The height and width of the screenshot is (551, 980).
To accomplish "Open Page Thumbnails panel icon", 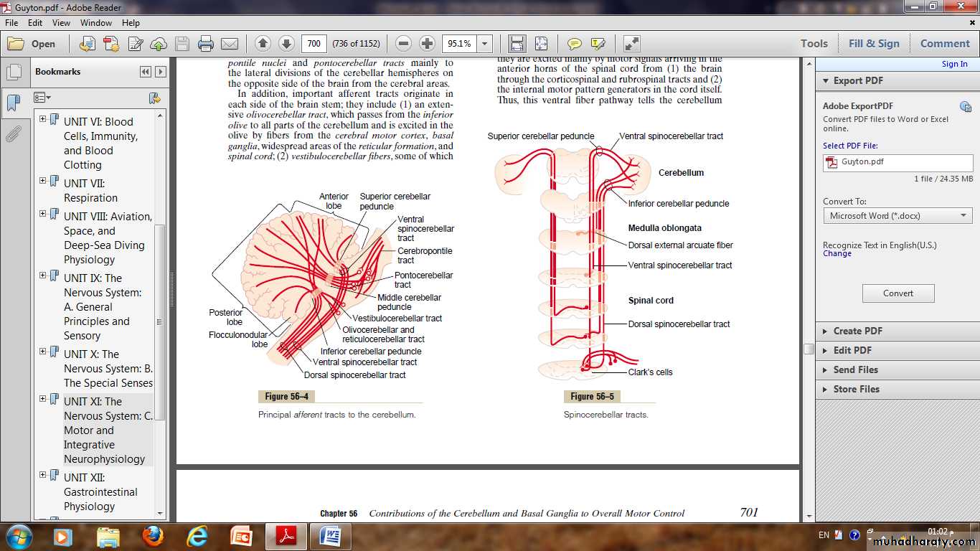I will pos(13,72).
